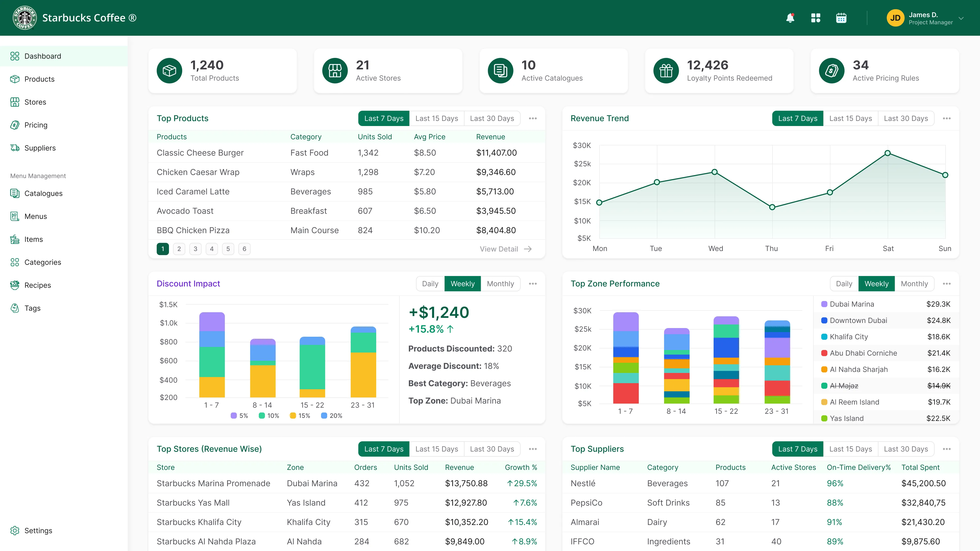The height and width of the screenshot is (551, 980).
Task: Click the Menus sidebar icon
Action: pyautogui.click(x=15, y=216)
